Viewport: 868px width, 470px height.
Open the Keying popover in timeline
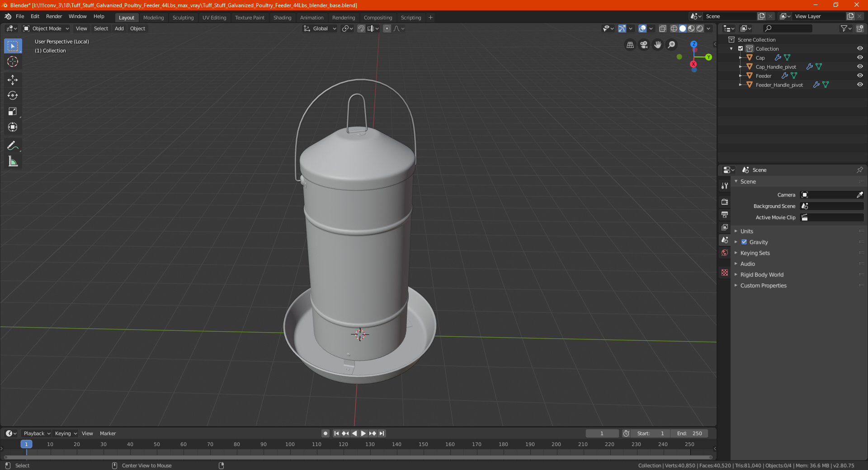(66, 433)
